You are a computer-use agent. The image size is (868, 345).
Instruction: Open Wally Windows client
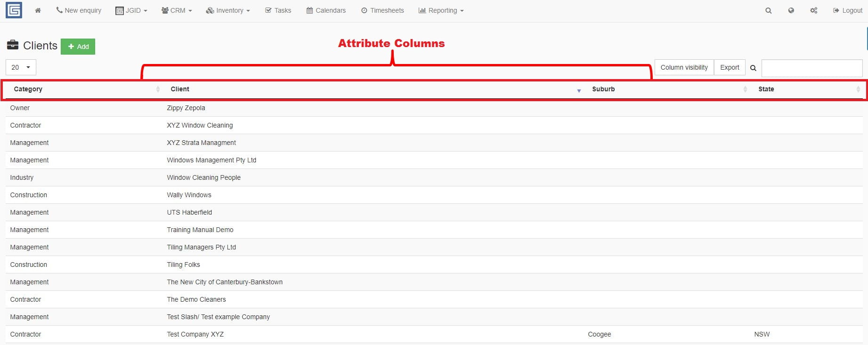(x=189, y=195)
